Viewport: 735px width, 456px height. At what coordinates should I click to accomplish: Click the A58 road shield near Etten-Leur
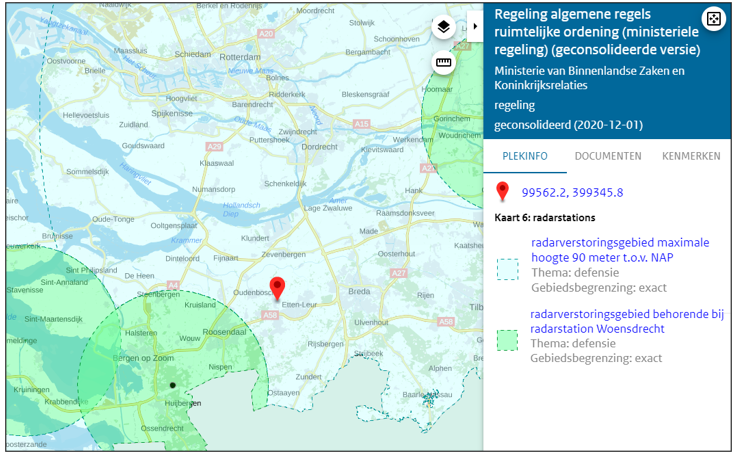tap(270, 315)
